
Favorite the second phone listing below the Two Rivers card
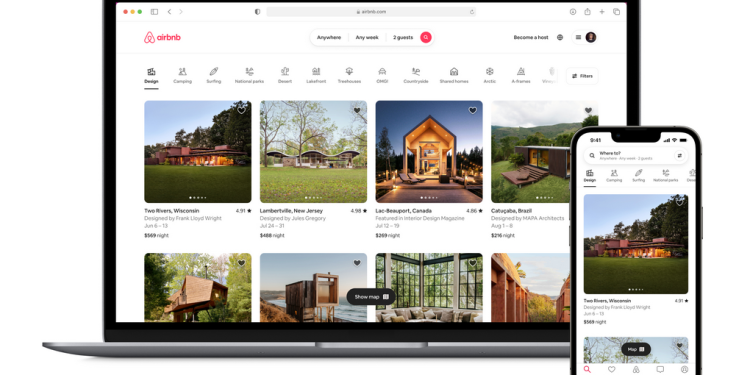click(x=679, y=345)
